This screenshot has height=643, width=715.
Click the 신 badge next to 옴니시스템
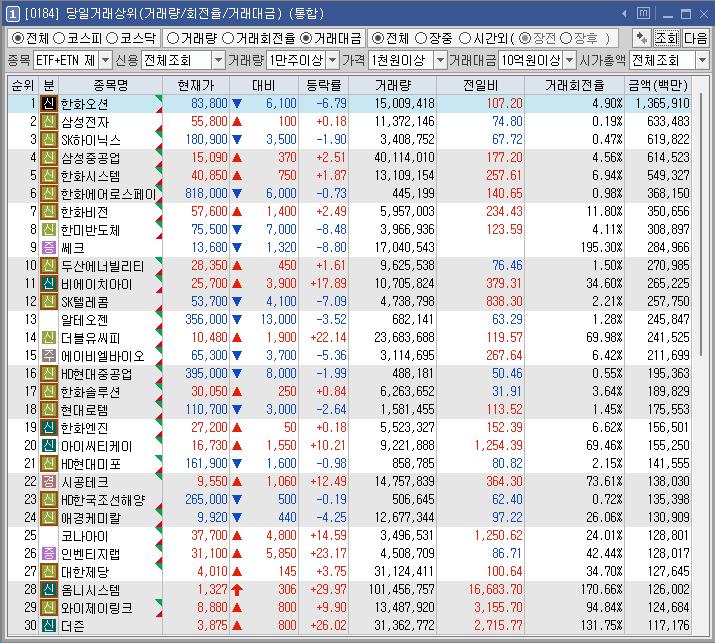[48, 590]
